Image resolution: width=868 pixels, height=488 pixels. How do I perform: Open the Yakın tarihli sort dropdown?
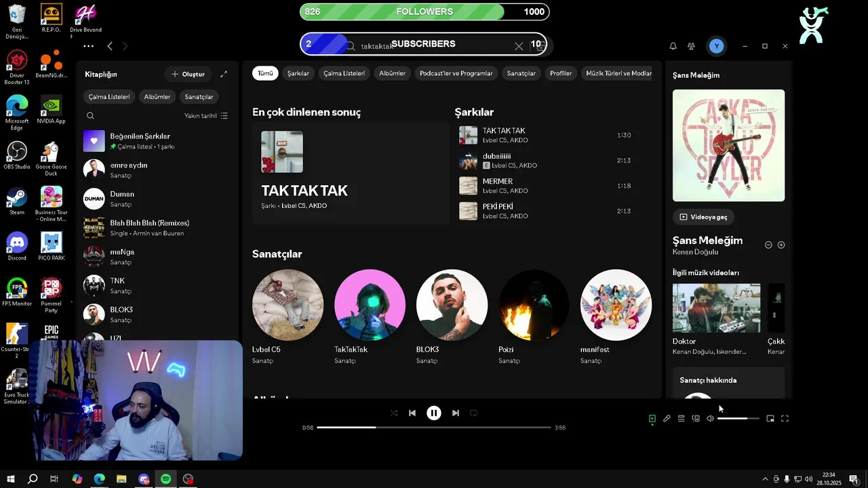point(206,116)
